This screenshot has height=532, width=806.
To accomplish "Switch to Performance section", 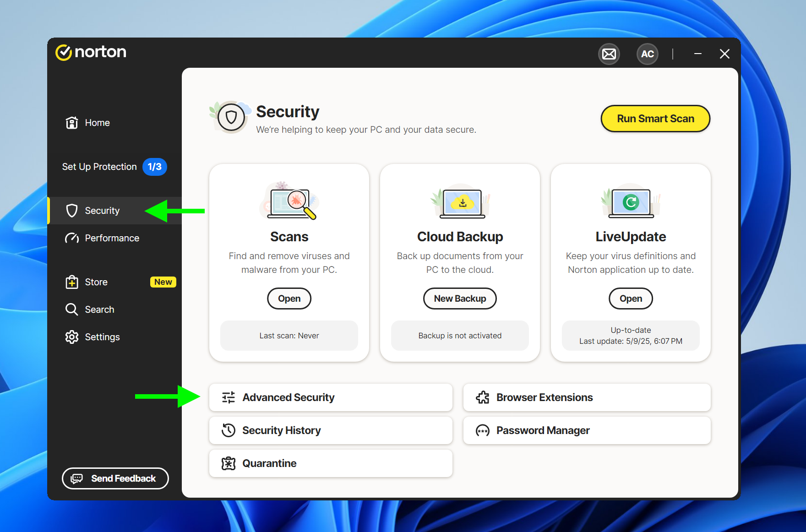I will coord(114,238).
